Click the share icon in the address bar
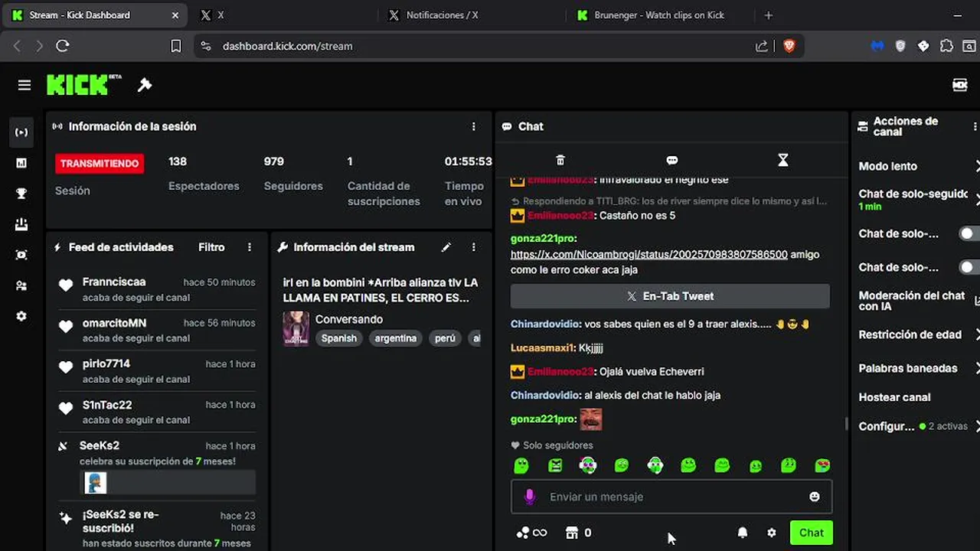Viewport: 980px width, 551px height. click(762, 46)
